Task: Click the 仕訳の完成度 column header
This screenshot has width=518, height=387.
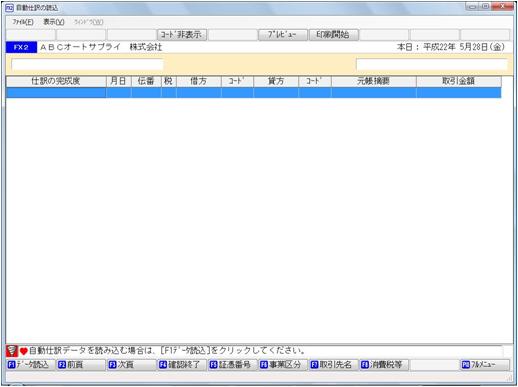Action: tap(56, 81)
